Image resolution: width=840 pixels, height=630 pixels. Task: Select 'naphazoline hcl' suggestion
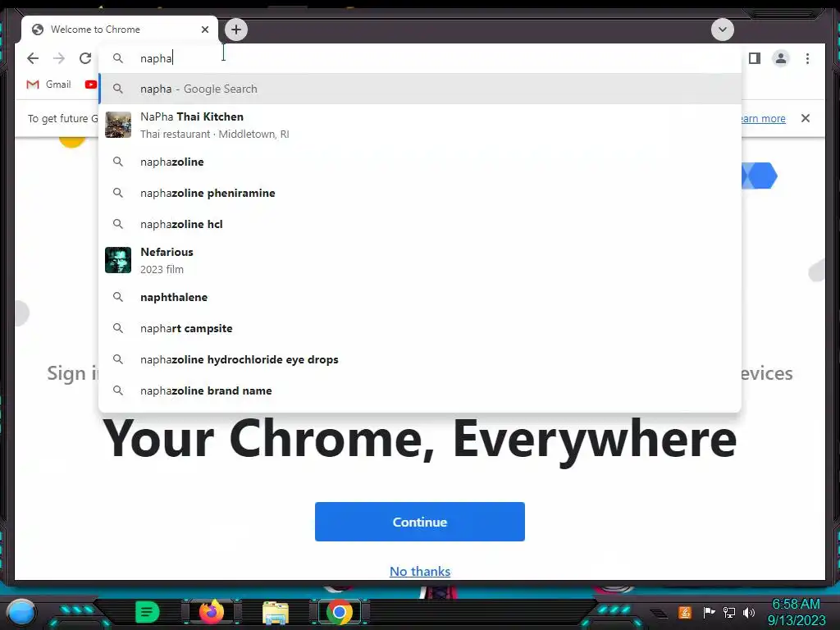420,224
